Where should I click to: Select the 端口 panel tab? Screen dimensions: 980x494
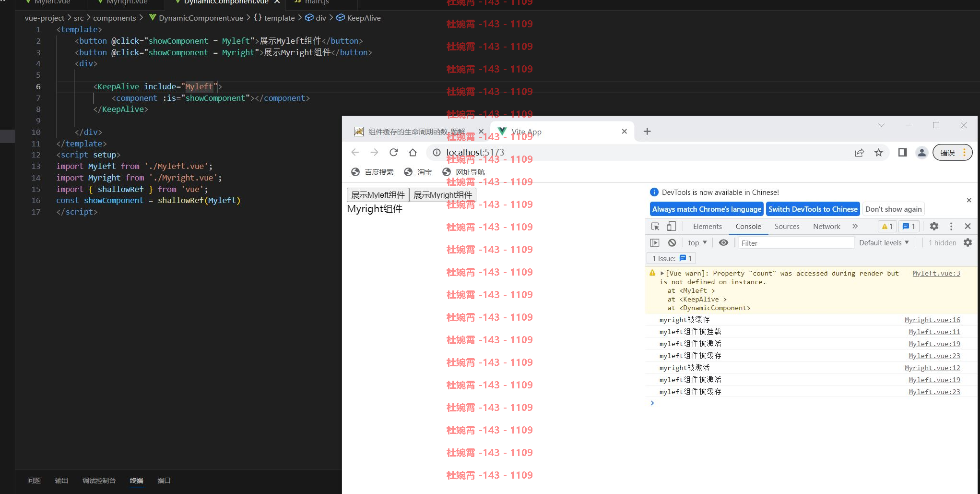click(164, 481)
